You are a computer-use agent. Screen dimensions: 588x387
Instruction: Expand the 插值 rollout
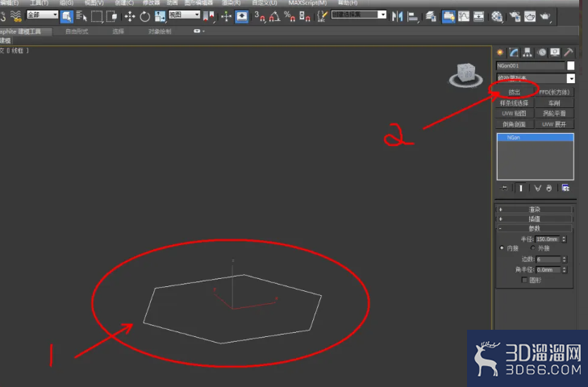[x=535, y=218]
